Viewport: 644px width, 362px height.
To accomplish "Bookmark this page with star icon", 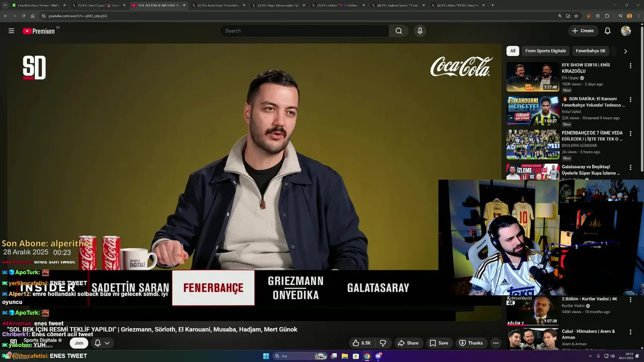I will (x=576, y=16).
